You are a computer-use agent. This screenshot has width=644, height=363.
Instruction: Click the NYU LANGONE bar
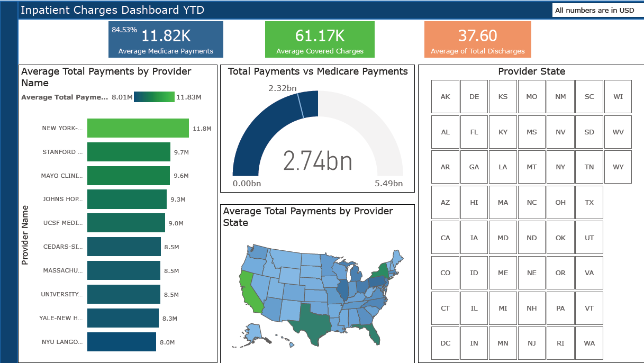pos(122,342)
